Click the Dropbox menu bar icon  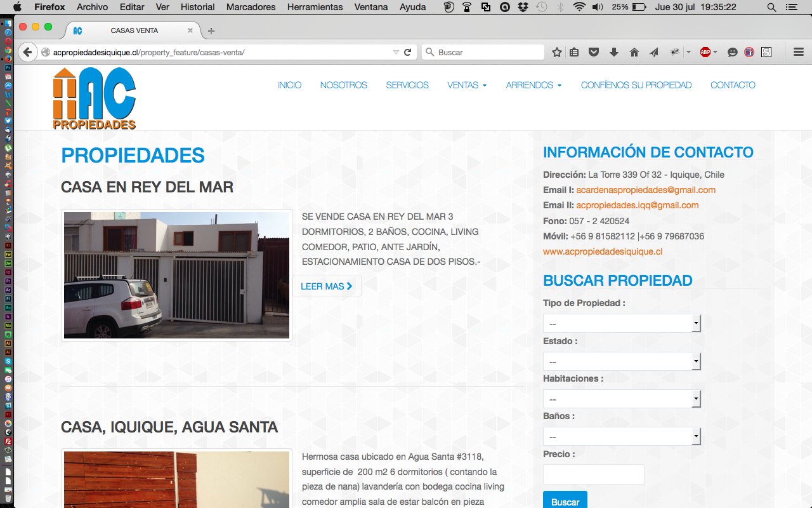coord(523,7)
